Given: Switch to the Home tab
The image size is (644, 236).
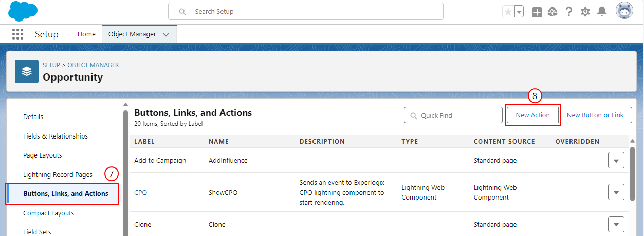Looking at the screenshot, I should [86, 34].
